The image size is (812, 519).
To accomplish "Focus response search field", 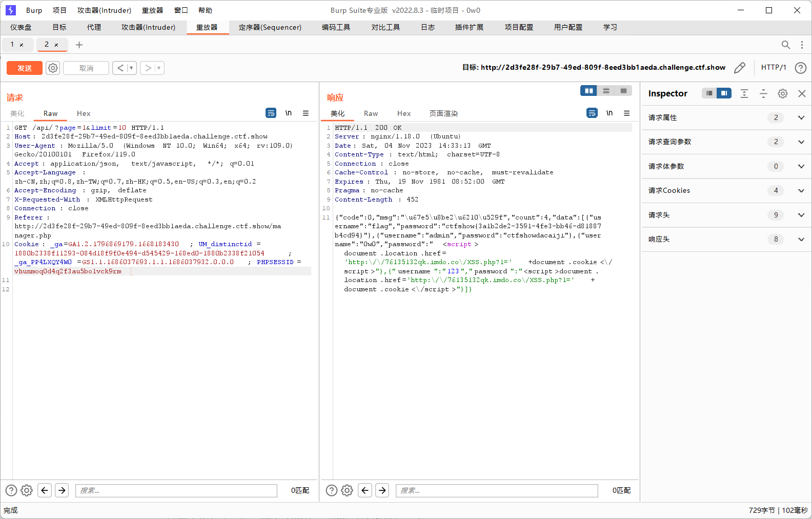I will point(497,490).
